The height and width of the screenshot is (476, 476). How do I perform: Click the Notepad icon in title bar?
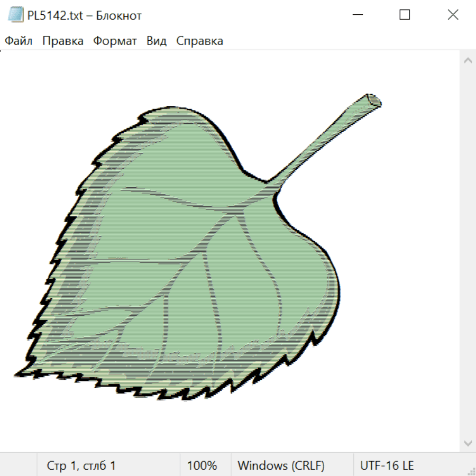point(16,15)
